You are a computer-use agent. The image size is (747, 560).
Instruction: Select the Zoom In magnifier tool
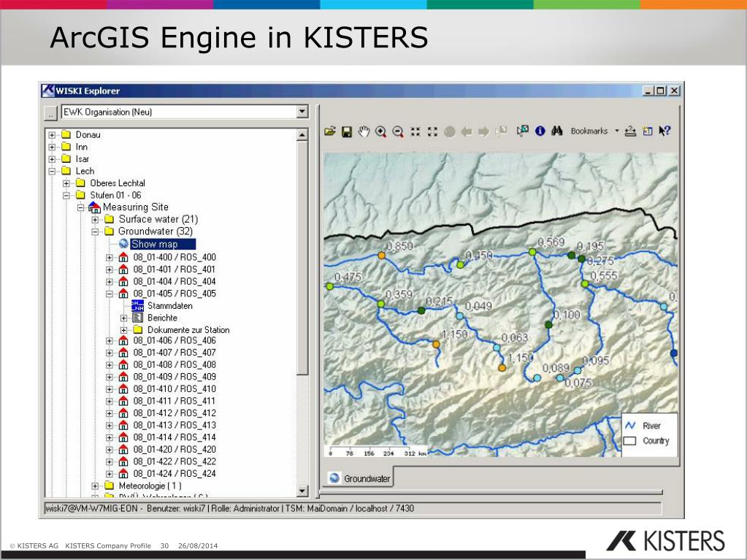[x=380, y=131]
